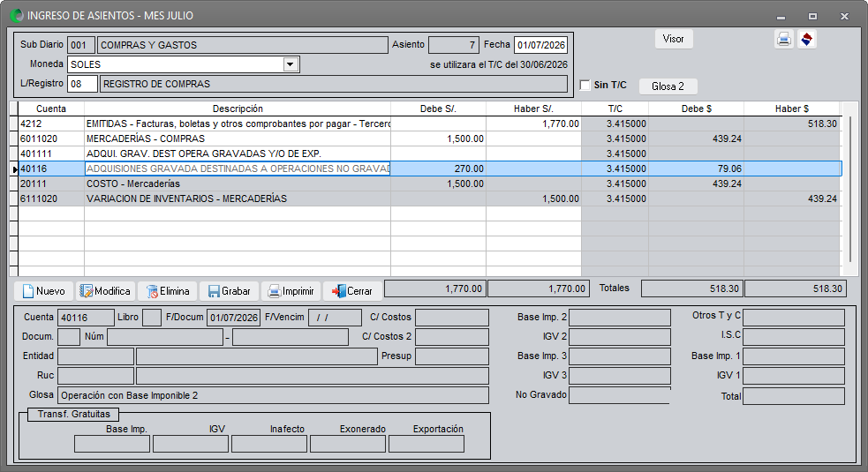The height and width of the screenshot is (472, 868).
Task: Click description MERCADERÍAS - COMPRAS
Action: coord(238,139)
